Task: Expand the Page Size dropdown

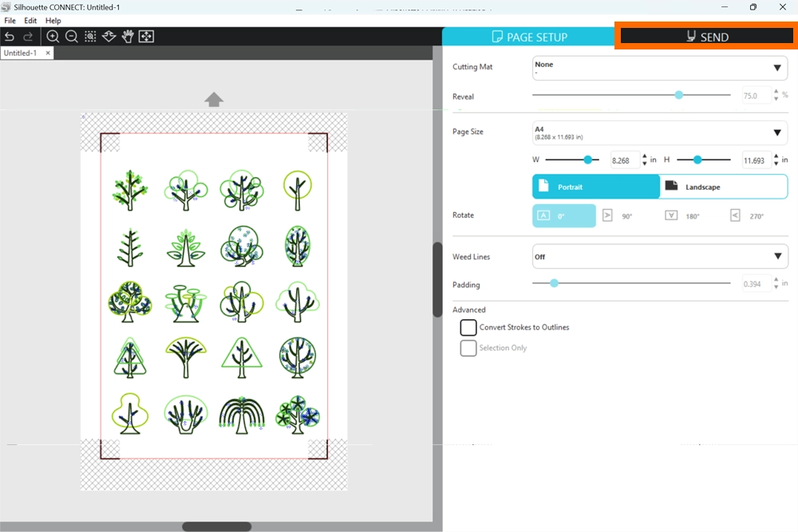Action: coord(659,132)
